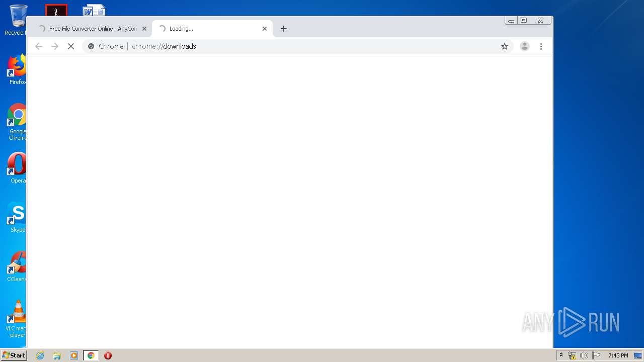
Task: Go forward to next page
Action: point(55,46)
